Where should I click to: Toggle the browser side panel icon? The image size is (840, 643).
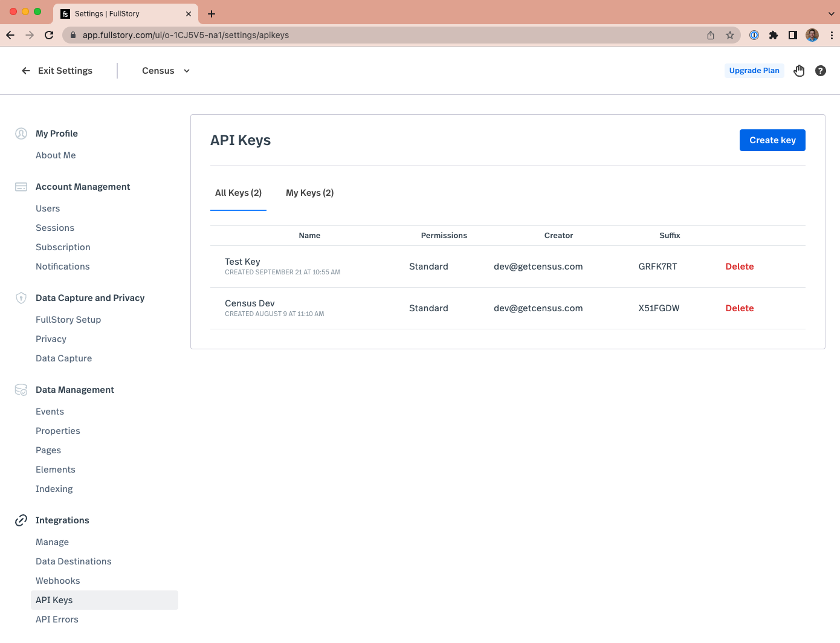tap(792, 35)
